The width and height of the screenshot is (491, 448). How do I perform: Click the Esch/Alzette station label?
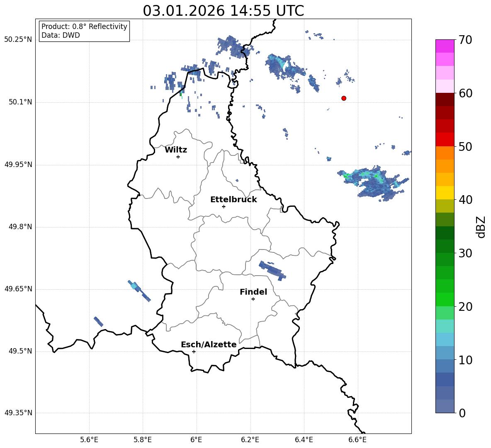[209, 344]
